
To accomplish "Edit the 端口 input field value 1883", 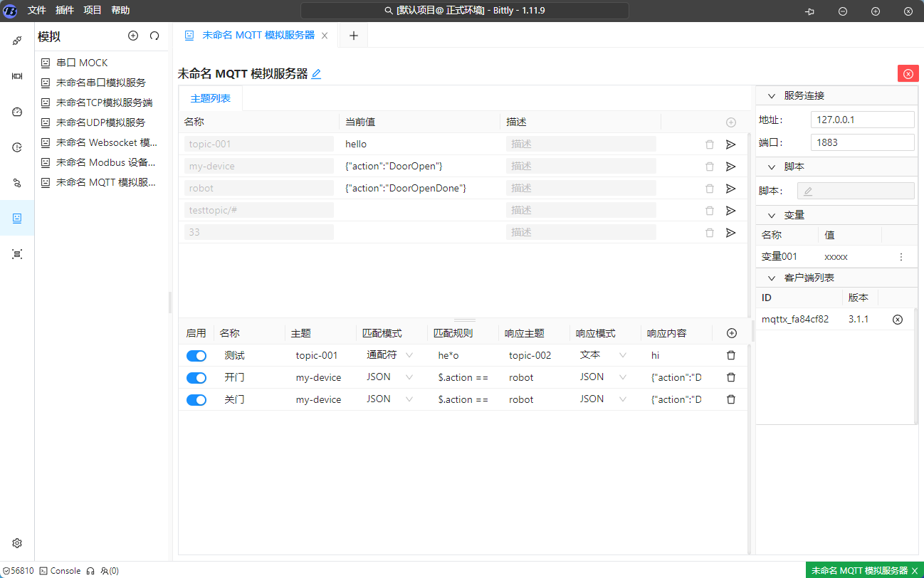I will click(x=862, y=142).
